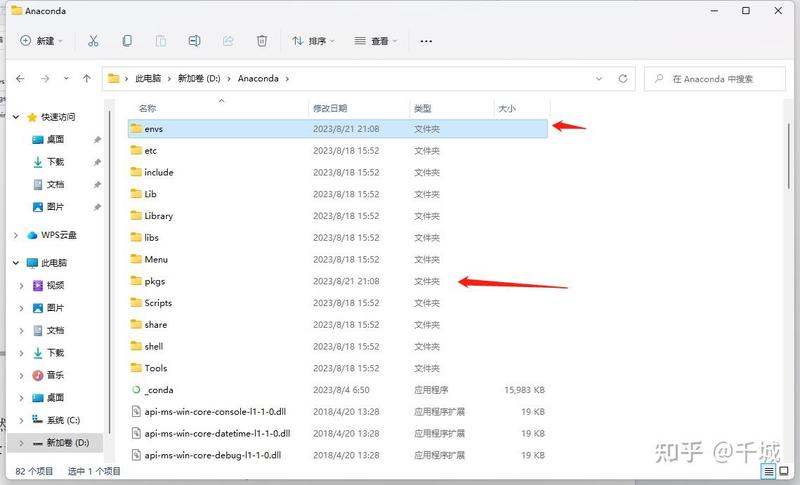Image resolution: width=800 pixels, height=485 pixels.
Task: Click the Cut scissors icon
Action: 93,41
